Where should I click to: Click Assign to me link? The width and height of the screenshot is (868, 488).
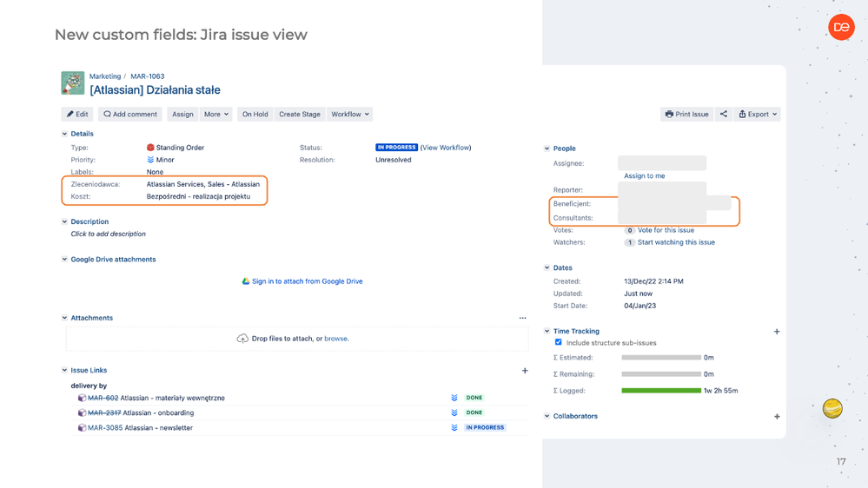click(645, 176)
